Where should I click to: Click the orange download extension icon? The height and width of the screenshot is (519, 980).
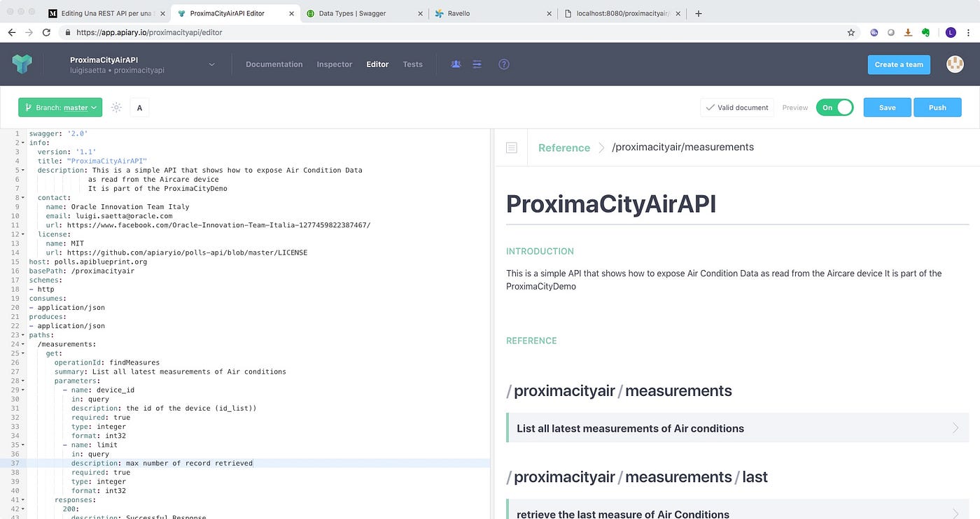point(908,32)
